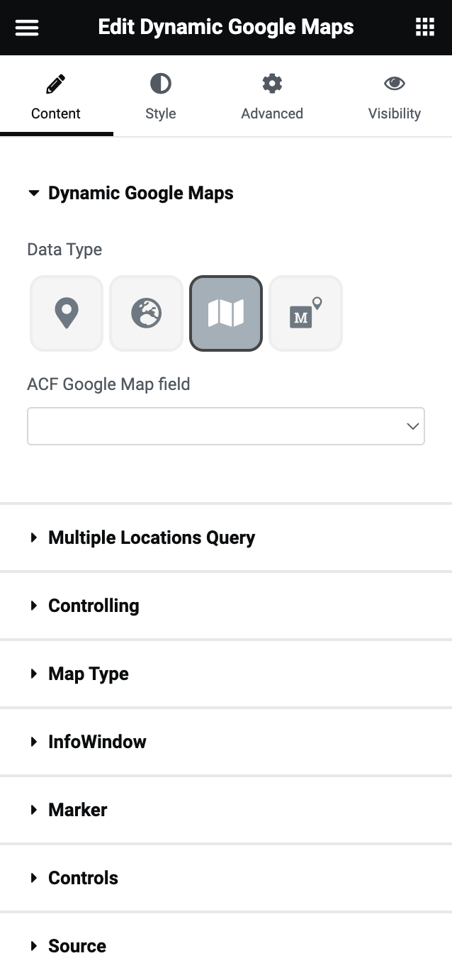Select the ACF marker Data Type option
Viewport: 452px width, 980px height.
[x=305, y=313]
